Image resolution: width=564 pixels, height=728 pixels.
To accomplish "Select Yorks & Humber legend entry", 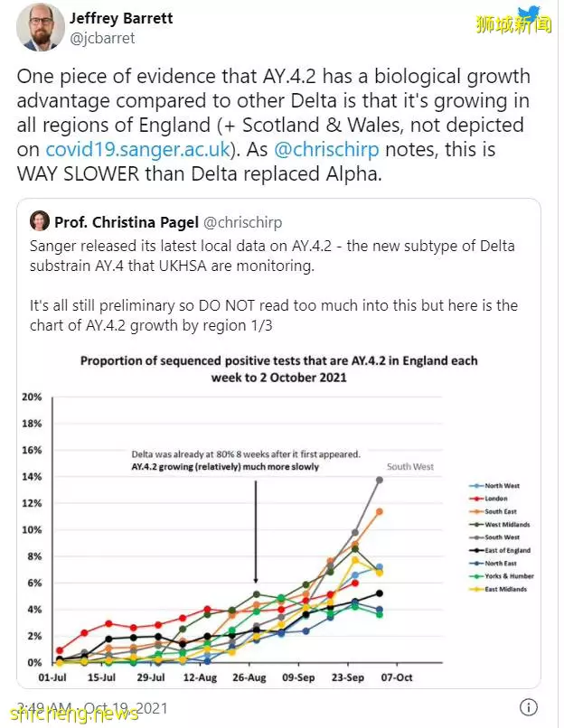I will [x=501, y=576].
